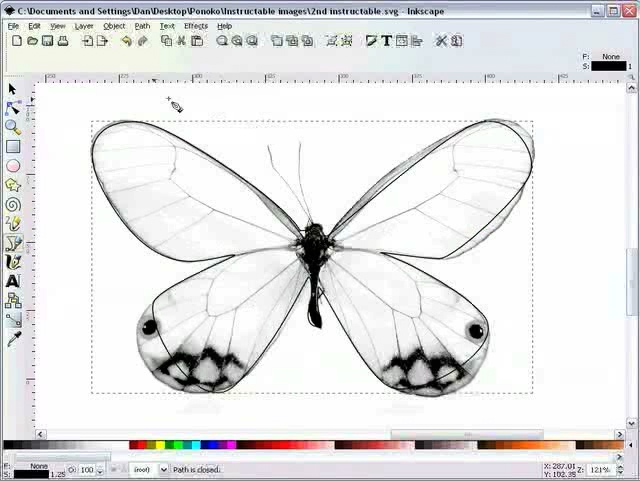The image size is (640, 481).
Task: Save the document with floppy icon
Action: click(x=48, y=41)
